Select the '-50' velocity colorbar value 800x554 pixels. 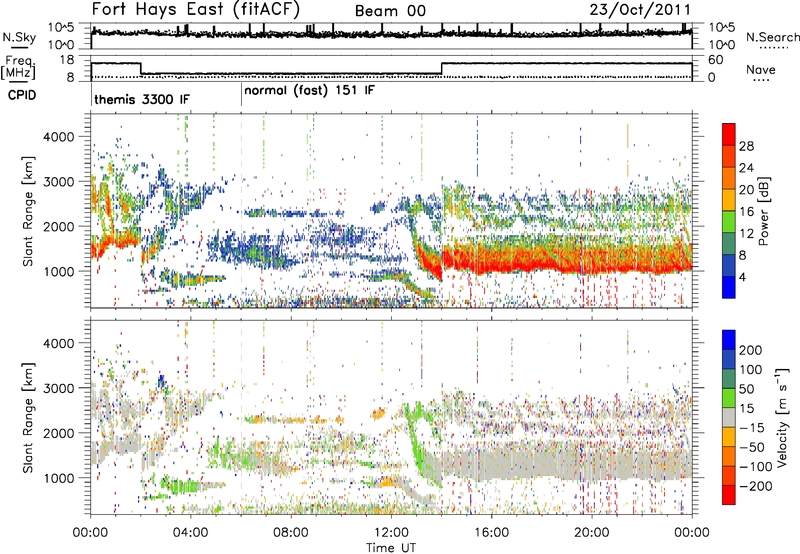click(x=752, y=447)
